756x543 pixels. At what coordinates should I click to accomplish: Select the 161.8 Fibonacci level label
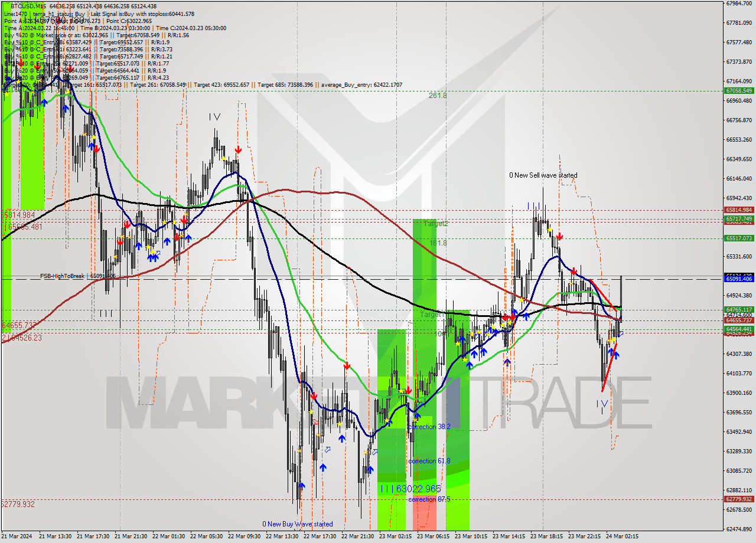(x=438, y=243)
